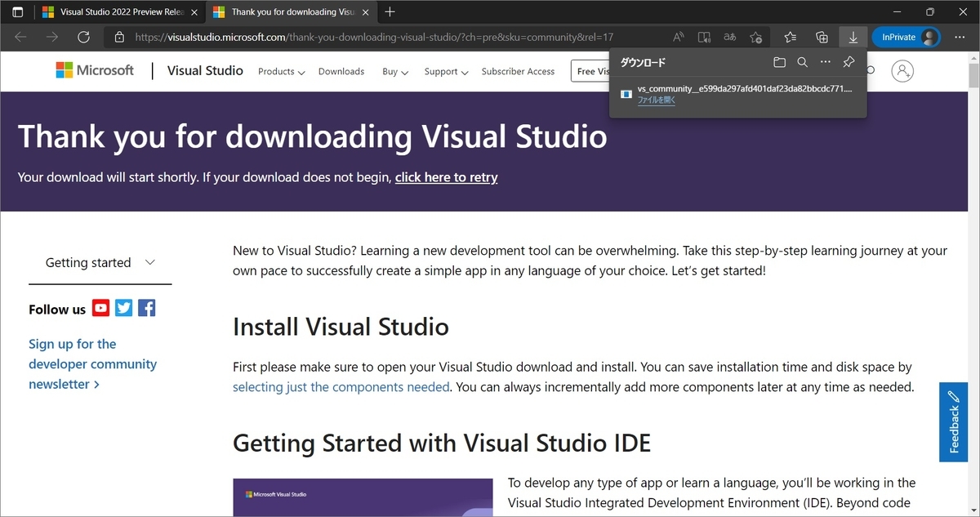Click the Microsoft logo

pyautogui.click(x=95, y=70)
